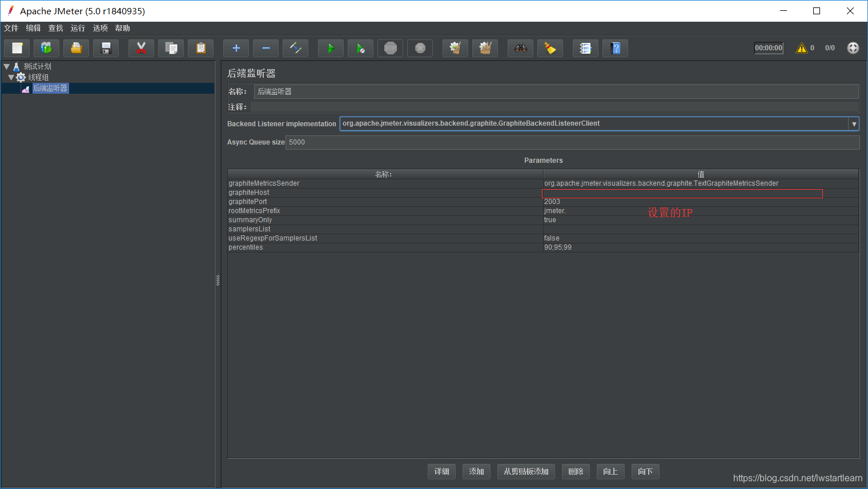Open Backend Listener implementation dropdown
868x489 pixels.
pos(854,124)
